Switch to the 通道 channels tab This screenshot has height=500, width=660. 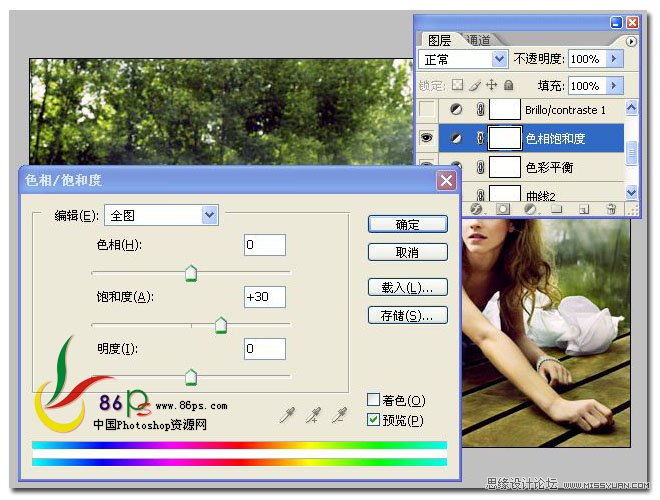(479, 40)
